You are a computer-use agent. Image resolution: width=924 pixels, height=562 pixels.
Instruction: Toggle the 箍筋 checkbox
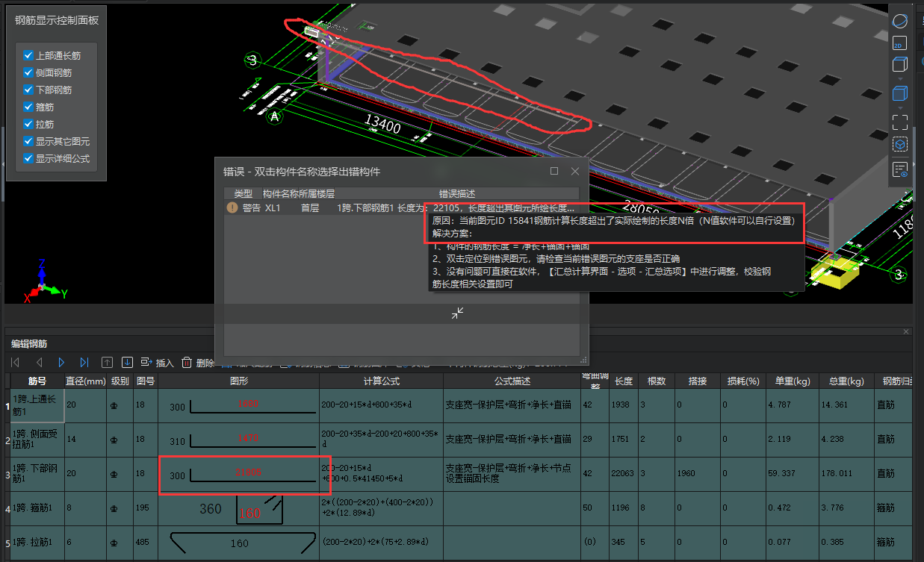(x=28, y=107)
